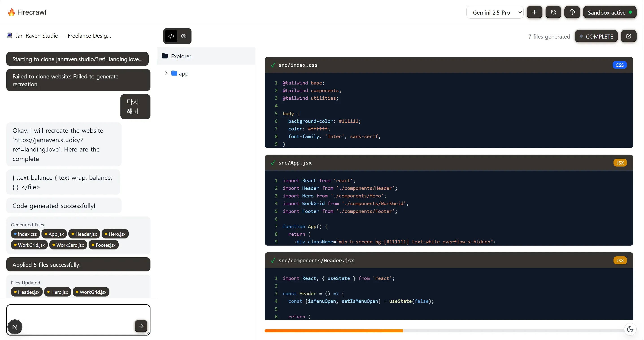Click the 'Applied 5 files successfully!' message
644x340 pixels.
point(78,264)
